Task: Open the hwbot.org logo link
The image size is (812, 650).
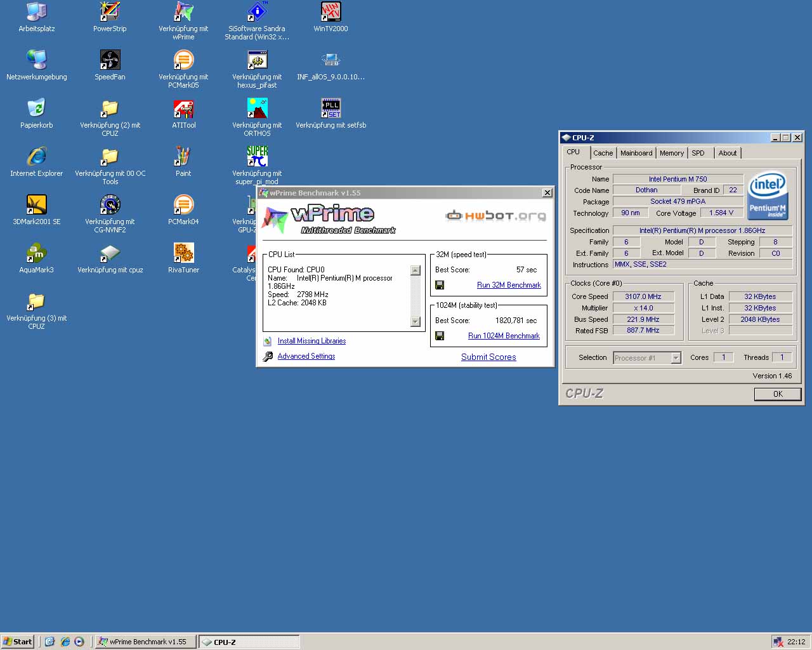Action: tap(495, 216)
